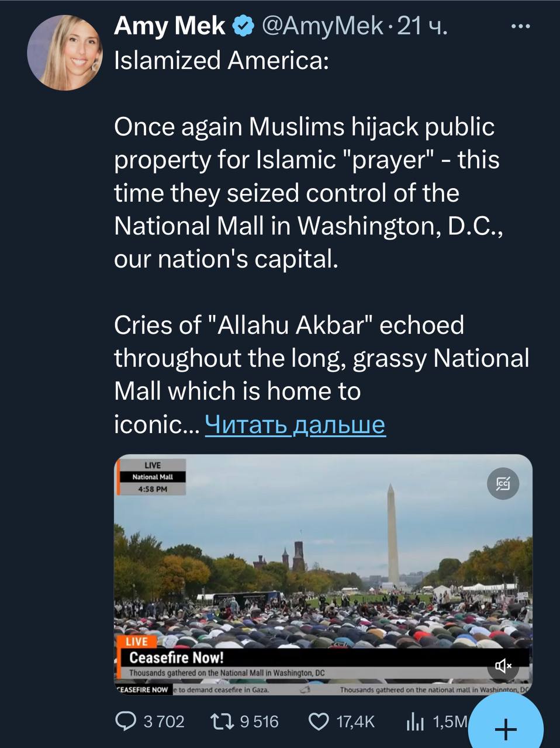Expand tweet with "Читать дальше" link
560x748 pixels.
tap(295, 425)
